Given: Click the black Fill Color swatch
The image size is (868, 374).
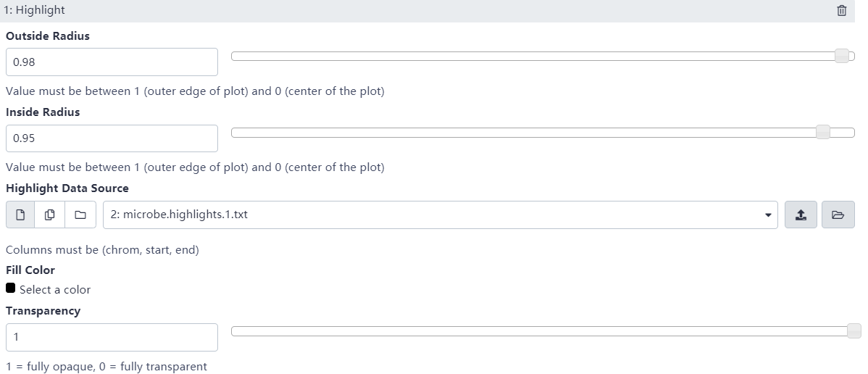Looking at the screenshot, I should [11, 288].
